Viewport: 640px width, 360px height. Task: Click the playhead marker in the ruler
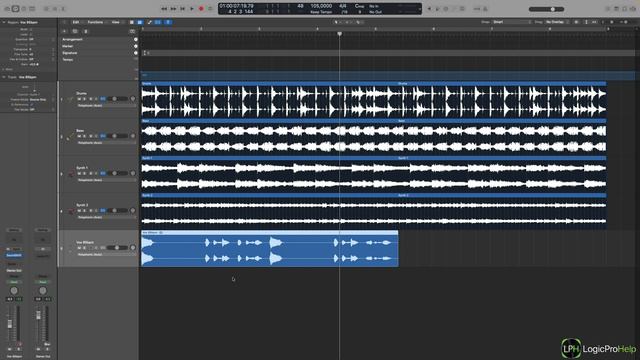pyautogui.click(x=339, y=34)
